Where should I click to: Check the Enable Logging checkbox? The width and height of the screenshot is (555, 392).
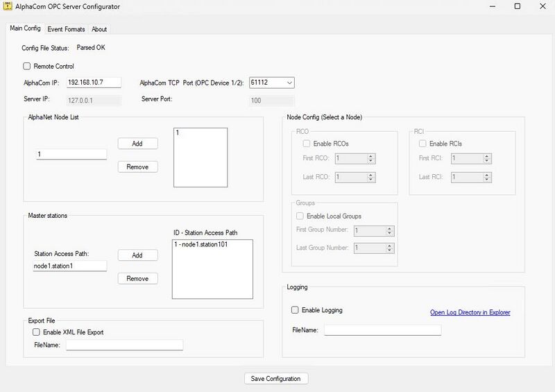click(296, 310)
